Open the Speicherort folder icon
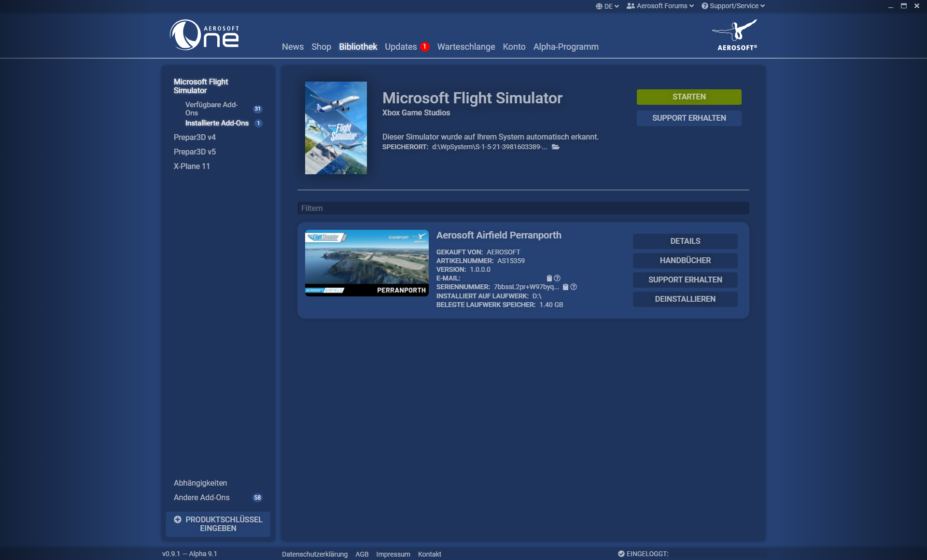 tap(556, 147)
